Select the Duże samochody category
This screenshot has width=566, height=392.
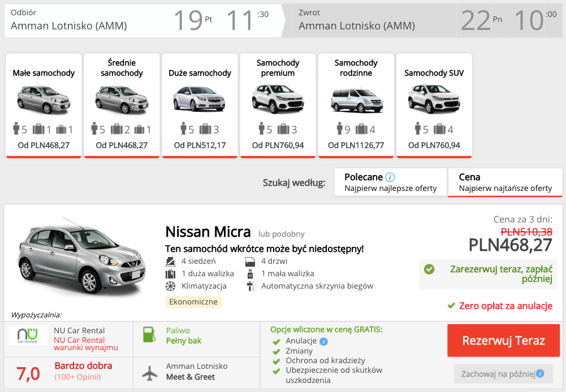[200, 106]
